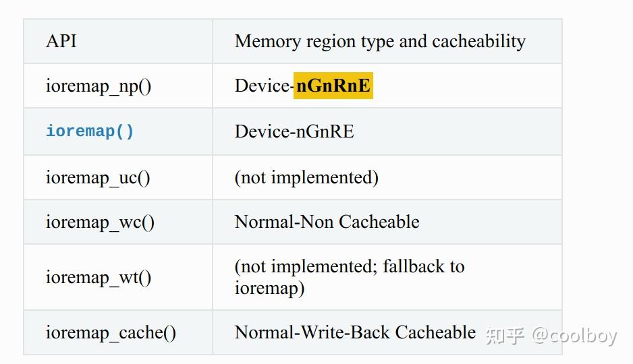Viewport: 633px width, 364px height.
Task: Click the Device-nGnRE cell
Action: tap(294, 131)
